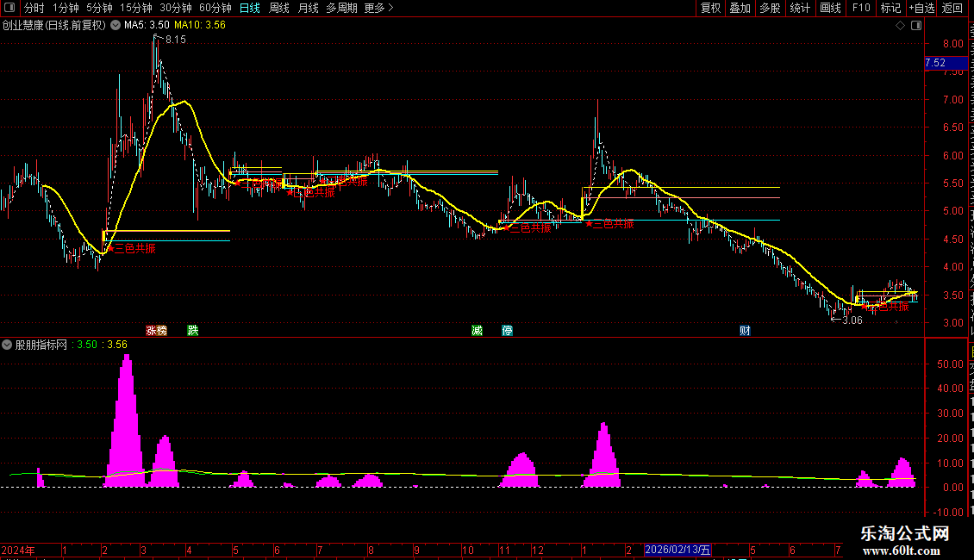Screen dimensions: 974x560
Task: Click the 创业慧康(日线.前复权) chart title
Action: [x=54, y=26]
